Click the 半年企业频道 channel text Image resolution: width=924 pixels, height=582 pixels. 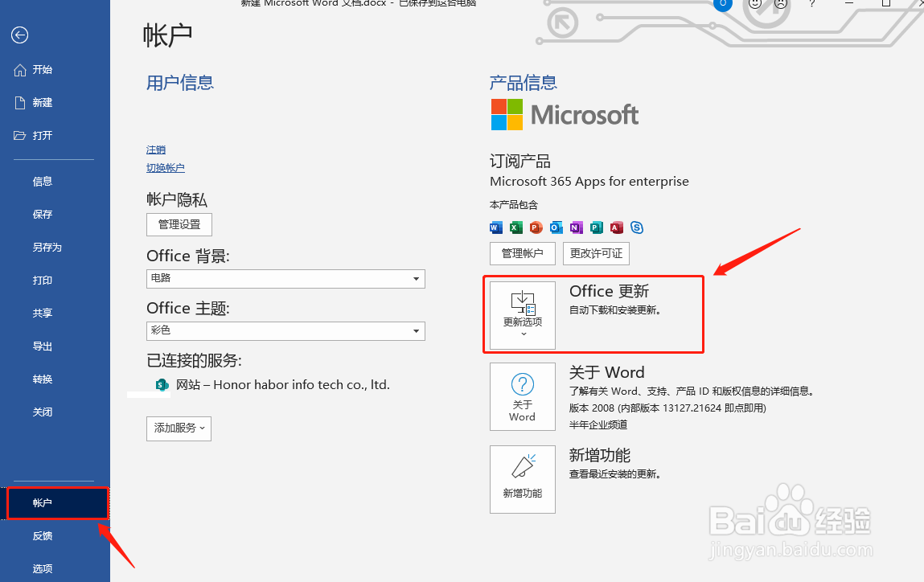coord(598,424)
